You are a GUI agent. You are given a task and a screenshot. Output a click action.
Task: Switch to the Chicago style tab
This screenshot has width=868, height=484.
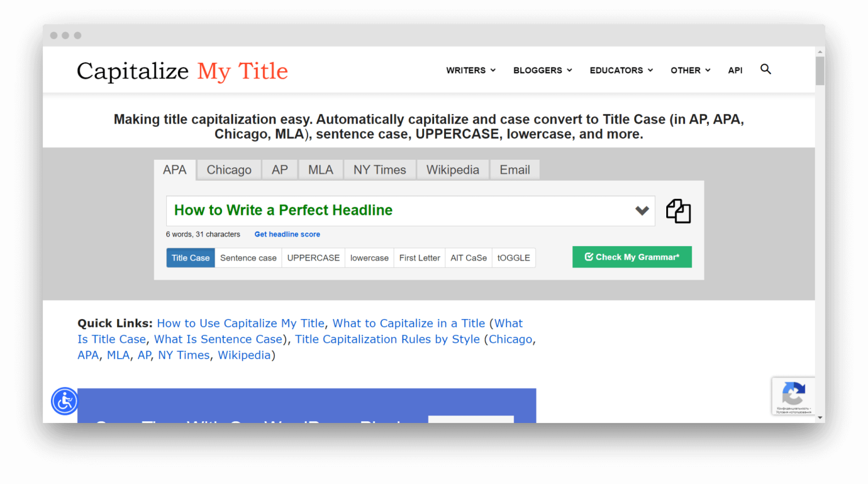click(229, 170)
